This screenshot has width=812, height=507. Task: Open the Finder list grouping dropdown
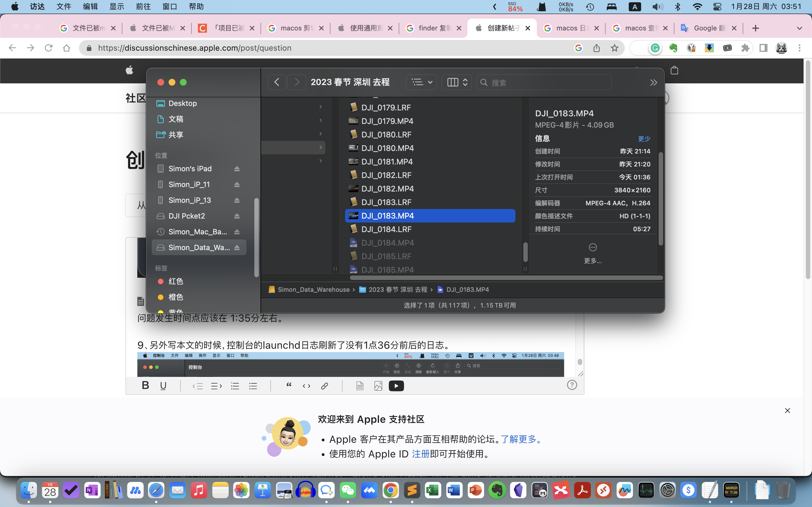point(422,82)
